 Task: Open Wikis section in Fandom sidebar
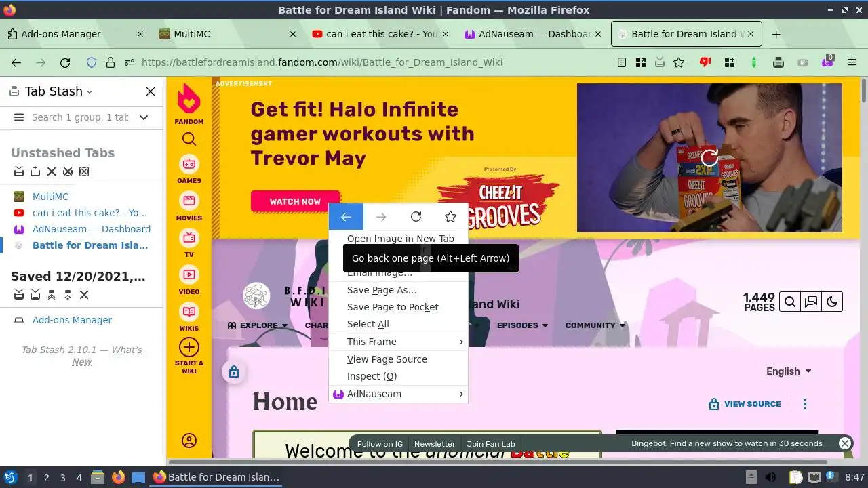tap(189, 317)
